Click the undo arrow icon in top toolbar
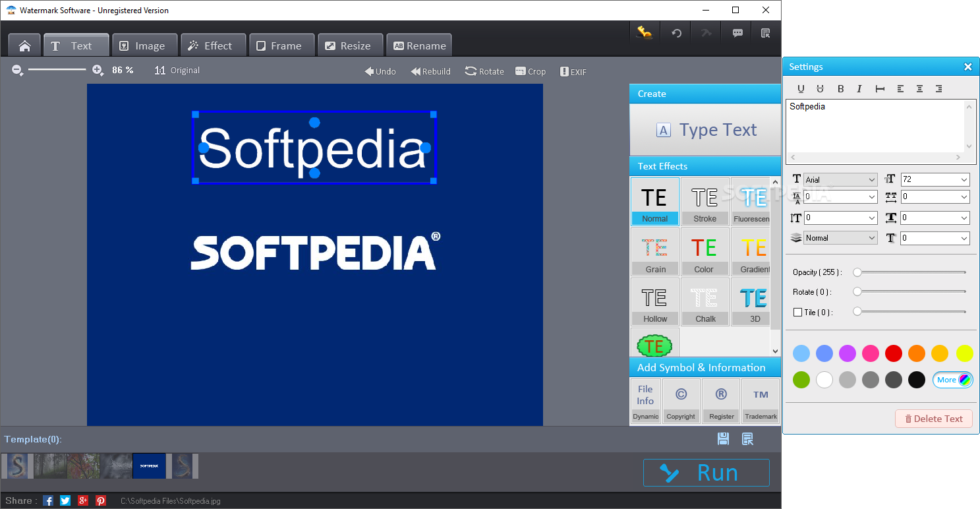The image size is (980, 509). point(676,33)
